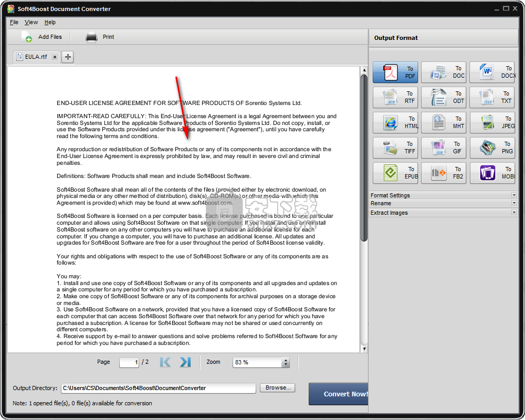The height and width of the screenshot is (420, 525).
Task: Close the EULA.rtf tab
Action: (55, 57)
